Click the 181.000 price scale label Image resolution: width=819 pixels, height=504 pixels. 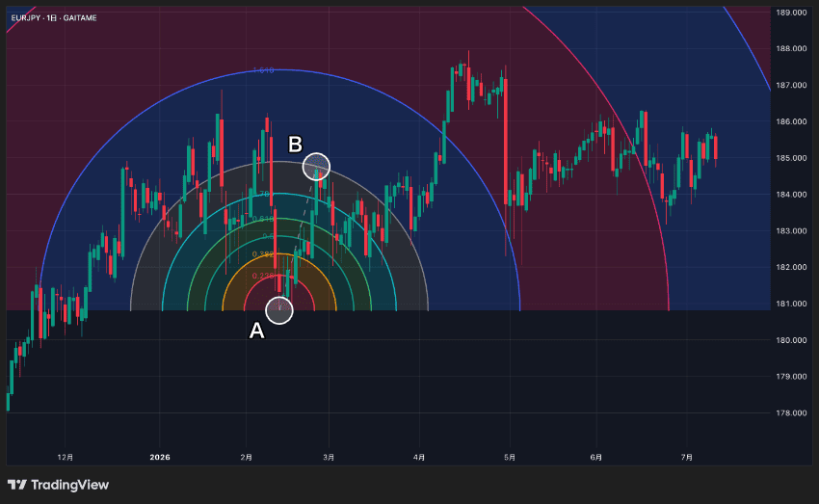pos(791,304)
